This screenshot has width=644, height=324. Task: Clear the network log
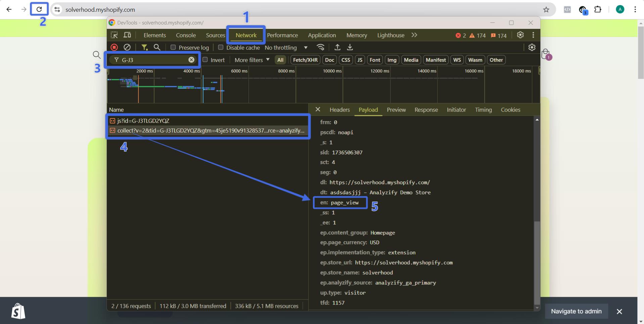[x=127, y=47]
